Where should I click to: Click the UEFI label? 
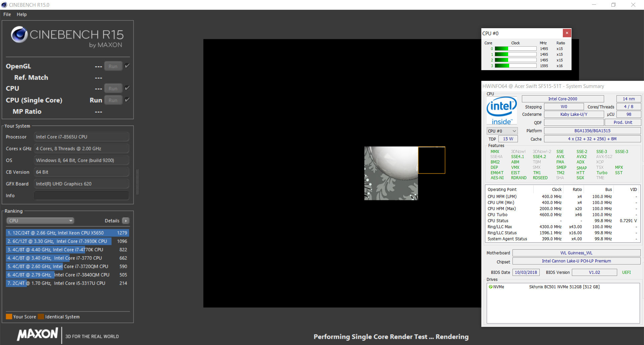(x=626, y=272)
